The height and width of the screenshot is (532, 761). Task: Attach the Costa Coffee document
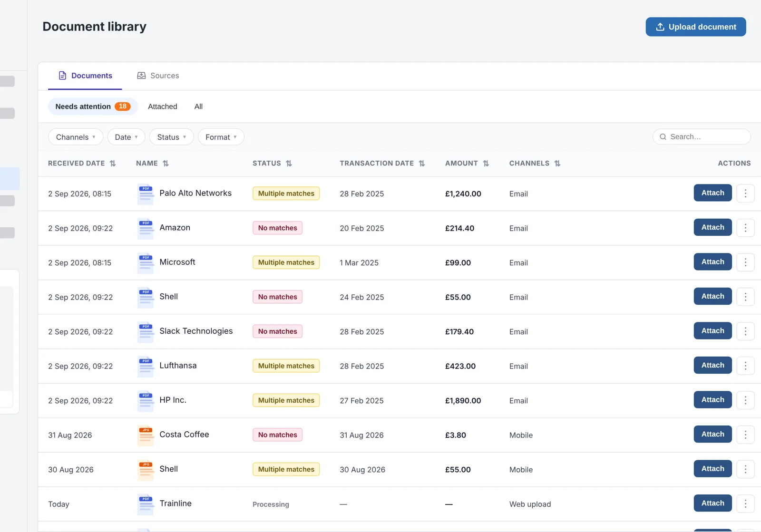click(712, 434)
